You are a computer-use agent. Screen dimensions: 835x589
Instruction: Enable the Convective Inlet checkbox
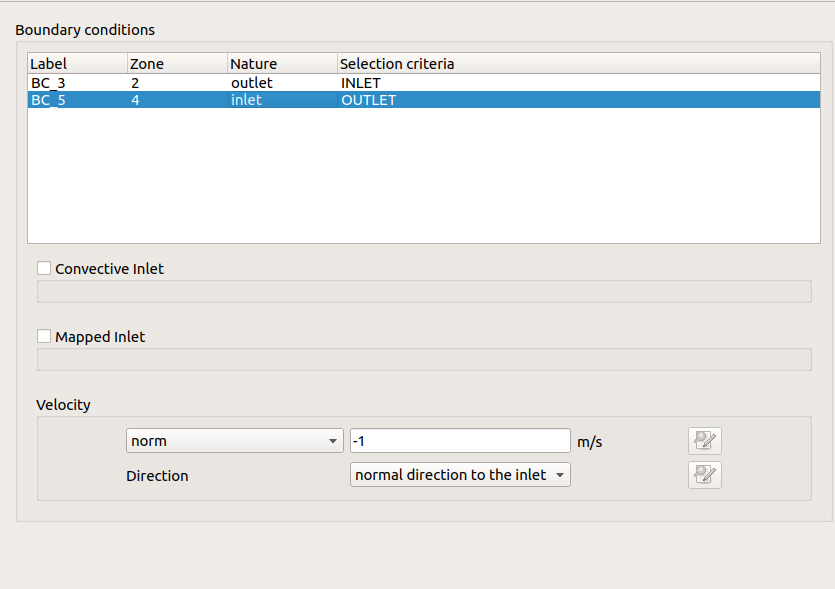coord(44,268)
